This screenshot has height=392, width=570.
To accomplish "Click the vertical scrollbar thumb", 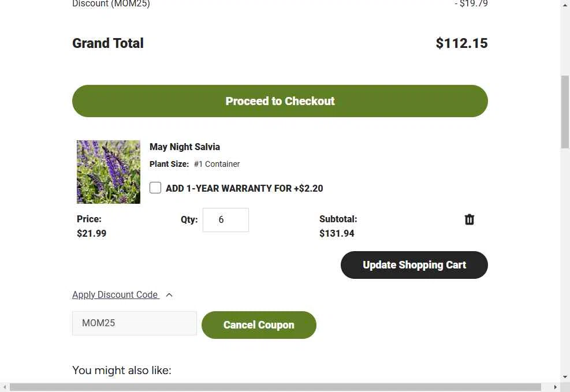I will click(565, 112).
